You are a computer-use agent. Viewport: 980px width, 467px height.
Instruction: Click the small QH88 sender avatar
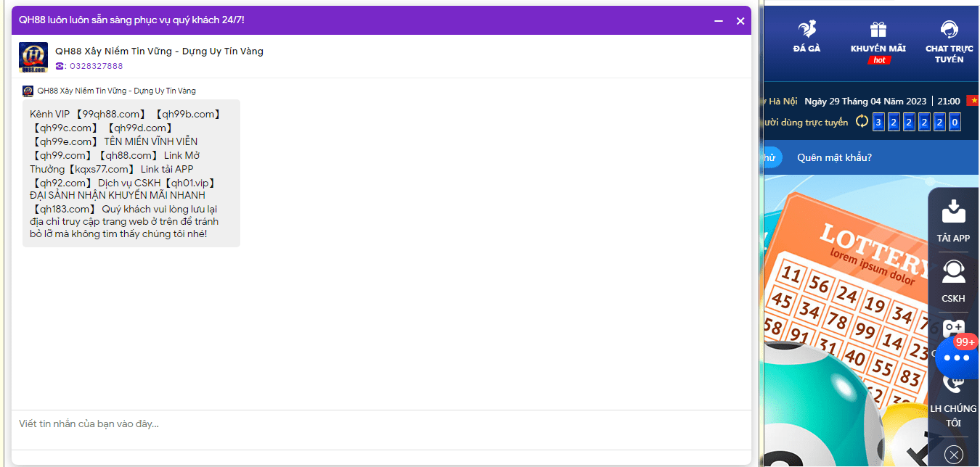click(x=28, y=91)
